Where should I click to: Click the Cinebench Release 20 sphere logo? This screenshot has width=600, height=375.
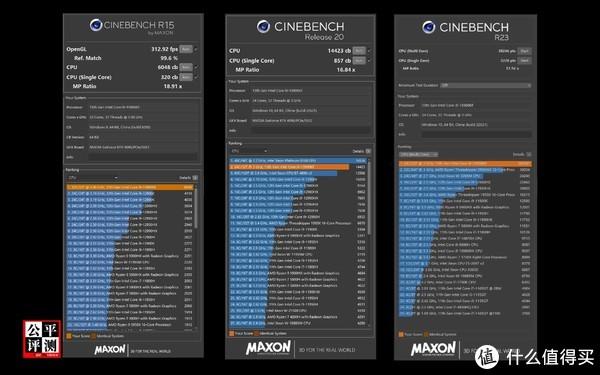pos(263,26)
